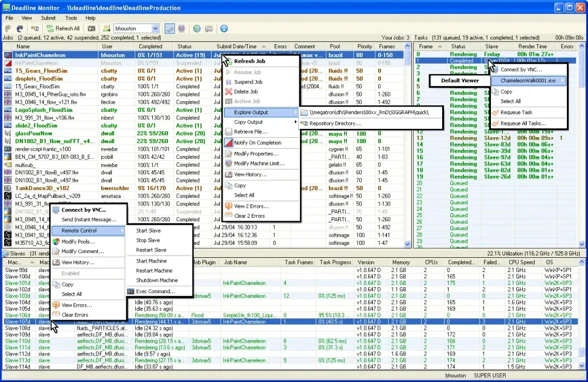Toggle the highlighted monitor view icon on toolbar
The width and height of the screenshot is (588, 382).
(169, 28)
